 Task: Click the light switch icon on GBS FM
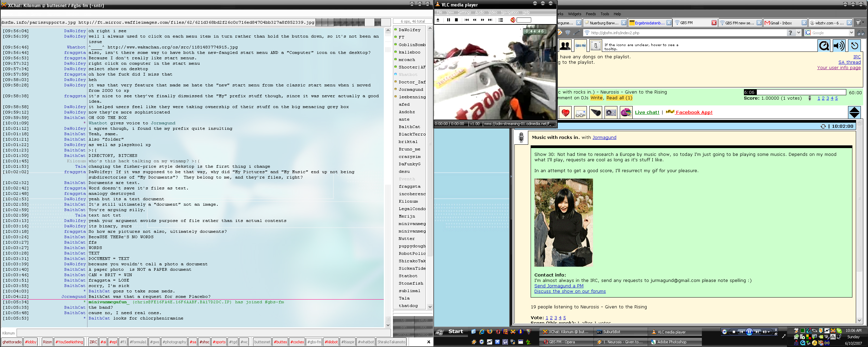596,45
